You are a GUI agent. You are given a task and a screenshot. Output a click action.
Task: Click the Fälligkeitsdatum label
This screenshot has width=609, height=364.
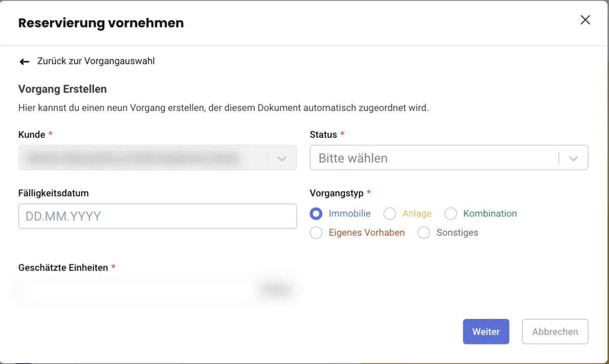(53, 193)
